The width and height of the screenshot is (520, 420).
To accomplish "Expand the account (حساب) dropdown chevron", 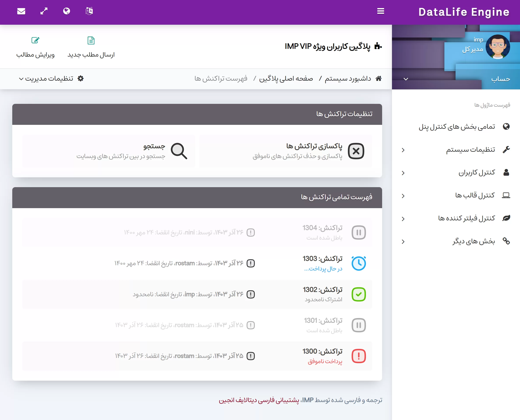I will point(406,79).
